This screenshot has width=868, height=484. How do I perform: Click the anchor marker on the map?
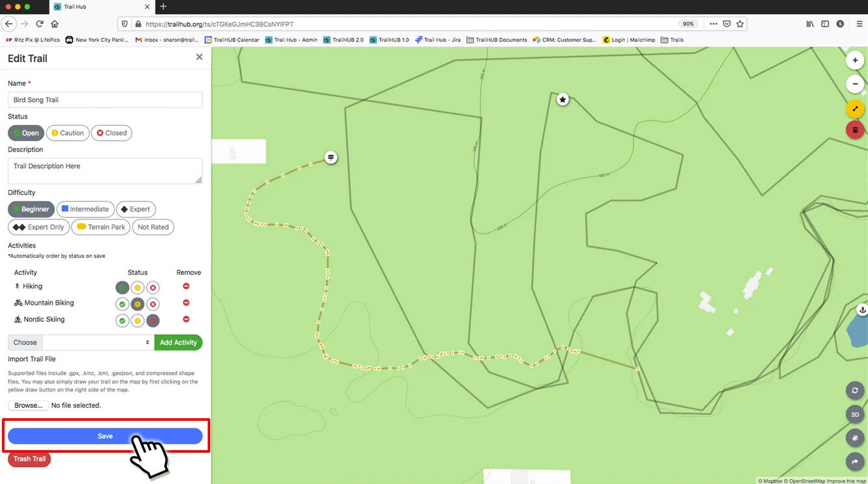(862, 309)
